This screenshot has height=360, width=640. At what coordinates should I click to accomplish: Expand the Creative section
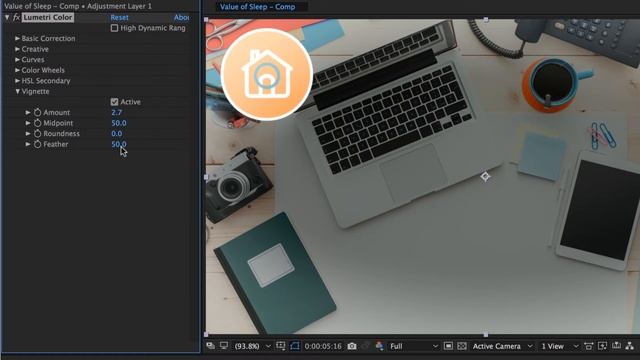point(17,49)
